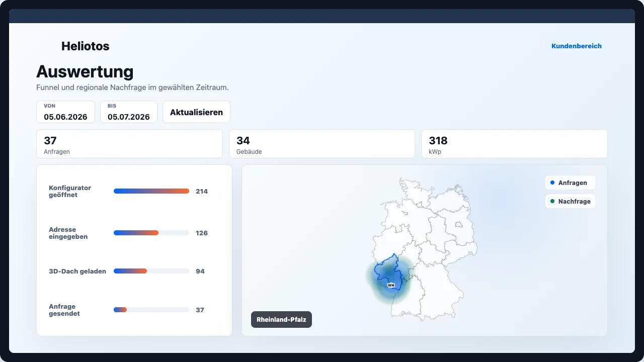Click the Anfrage gesendet label
The image size is (644, 362).
coord(64,310)
